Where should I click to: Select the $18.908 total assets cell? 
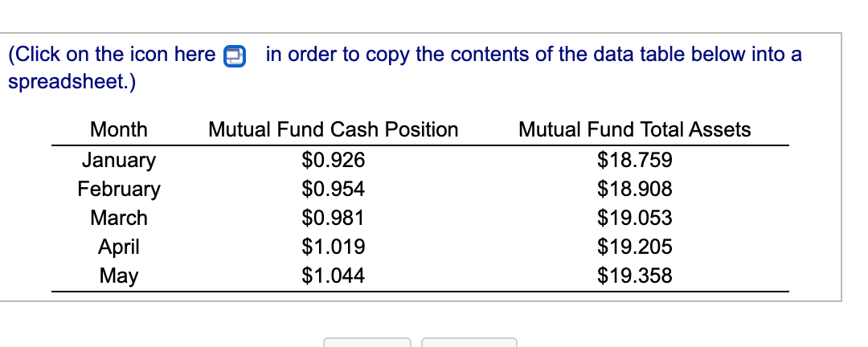(x=634, y=190)
